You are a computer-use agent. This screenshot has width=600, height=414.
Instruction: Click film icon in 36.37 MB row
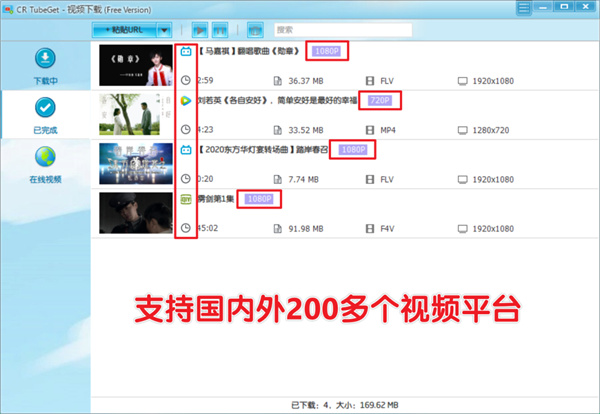click(370, 81)
